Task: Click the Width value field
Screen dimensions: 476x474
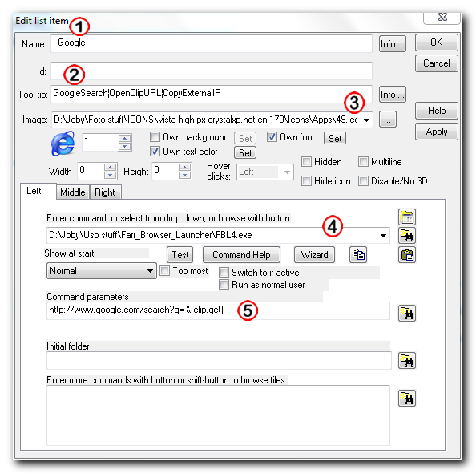Action: pos(91,171)
